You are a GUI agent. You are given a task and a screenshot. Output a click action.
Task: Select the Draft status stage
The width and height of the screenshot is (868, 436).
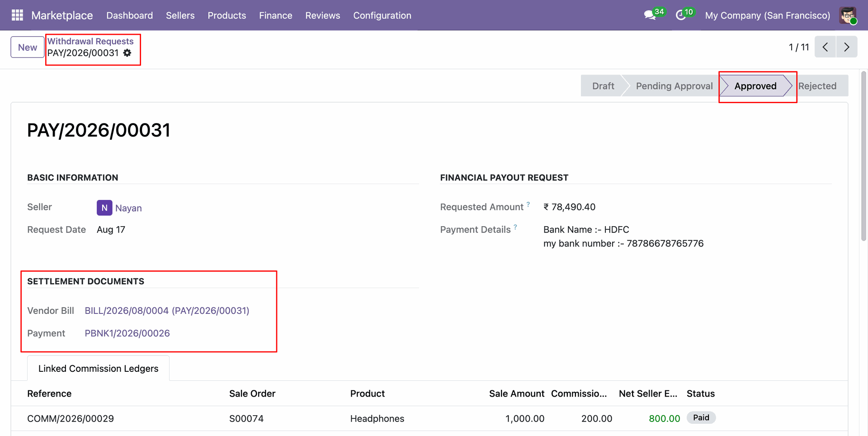click(x=603, y=86)
